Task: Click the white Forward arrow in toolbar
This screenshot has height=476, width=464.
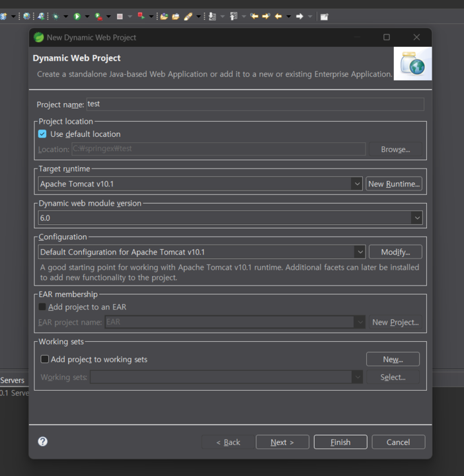Action: coord(299,17)
